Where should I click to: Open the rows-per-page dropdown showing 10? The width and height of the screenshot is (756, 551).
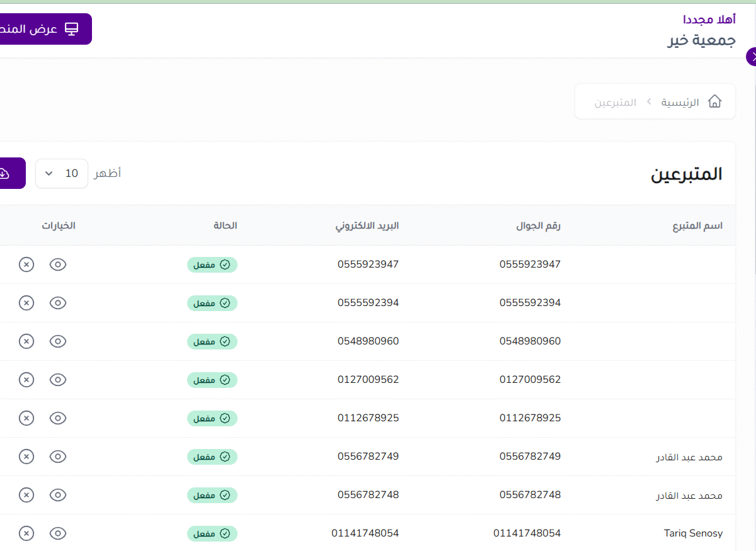point(62,173)
